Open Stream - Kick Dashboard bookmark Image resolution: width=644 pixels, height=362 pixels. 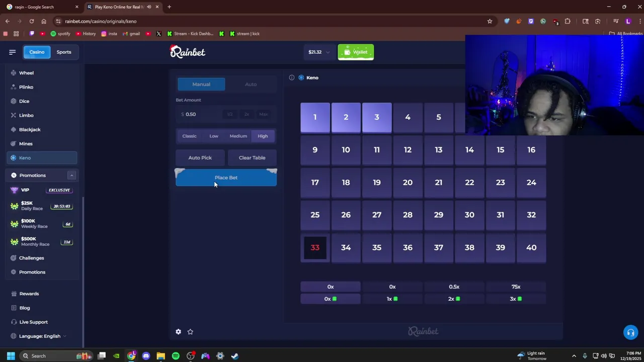(190, 34)
